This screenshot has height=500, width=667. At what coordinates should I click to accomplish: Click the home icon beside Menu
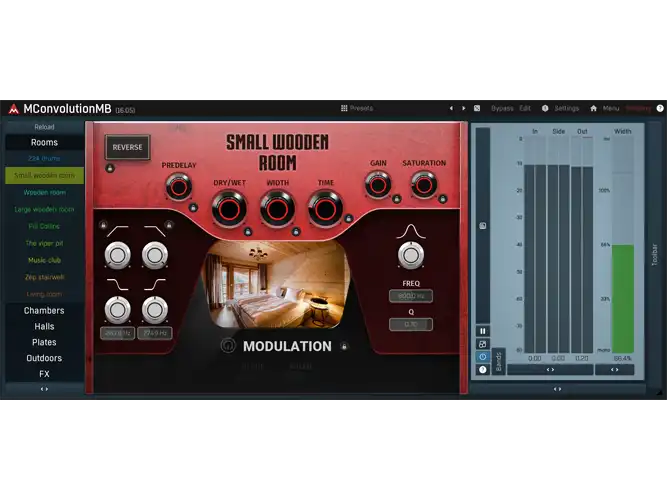pyautogui.click(x=593, y=108)
